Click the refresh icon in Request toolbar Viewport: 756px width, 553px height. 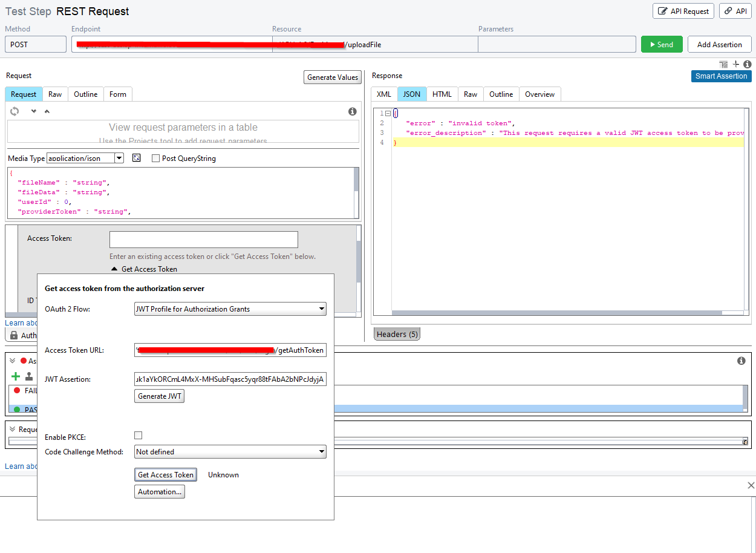(x=15, y=111)
